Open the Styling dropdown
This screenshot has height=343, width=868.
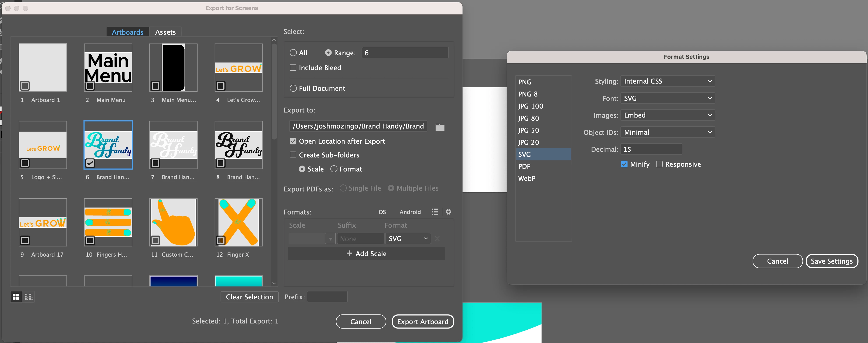(x=667, y=81)
